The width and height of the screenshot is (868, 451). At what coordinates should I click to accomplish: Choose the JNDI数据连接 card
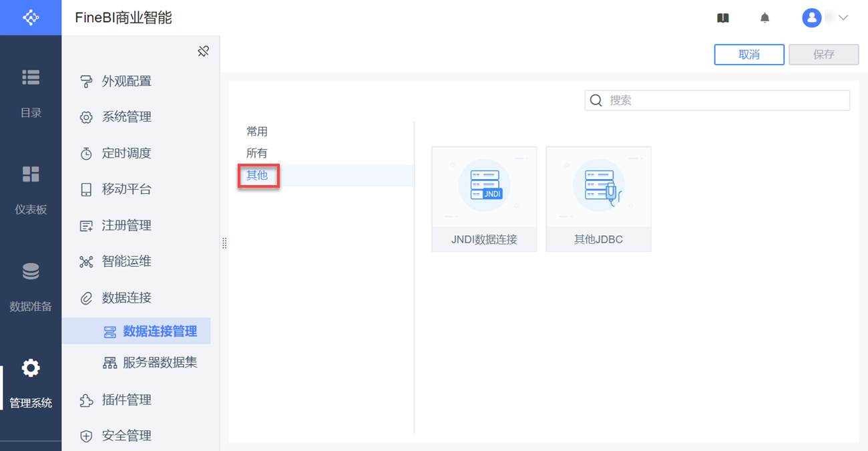(484, 199)
